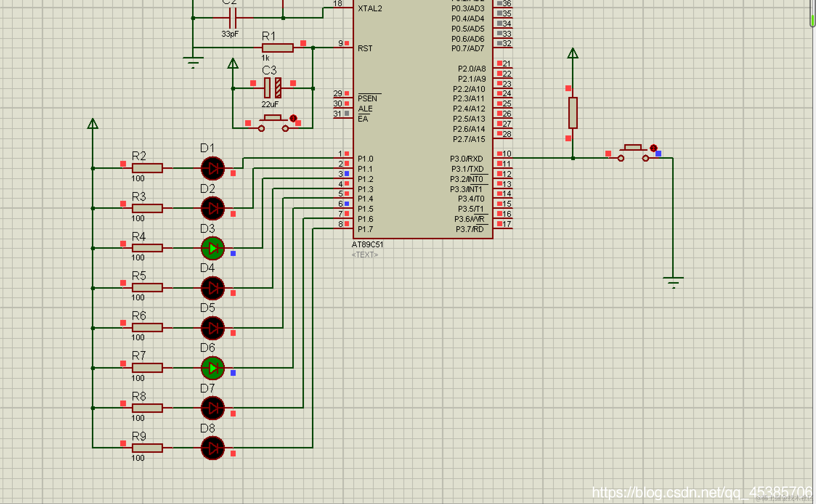
Task: Click the RST pin label on the chip
Action: click(x=365, y=48)
